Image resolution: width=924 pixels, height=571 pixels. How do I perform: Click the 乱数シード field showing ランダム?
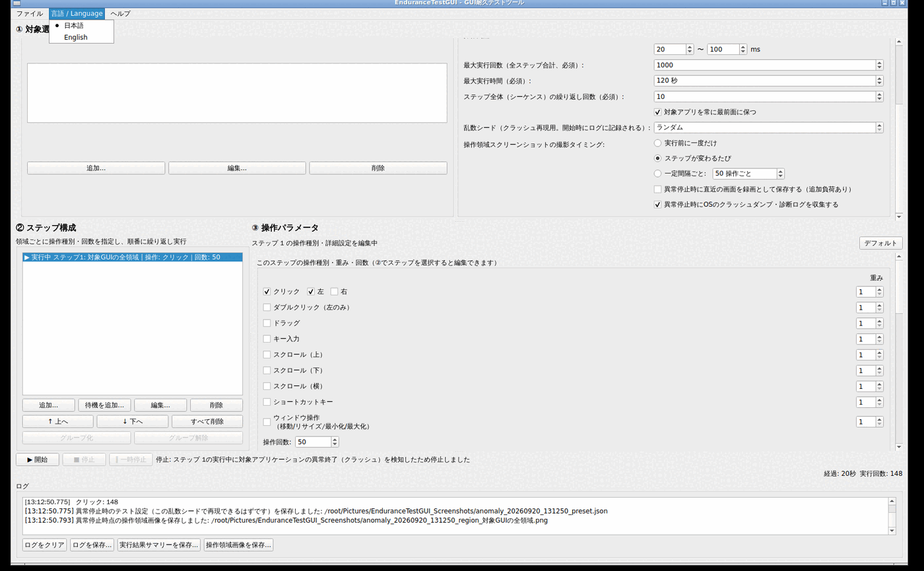point(768,127)
